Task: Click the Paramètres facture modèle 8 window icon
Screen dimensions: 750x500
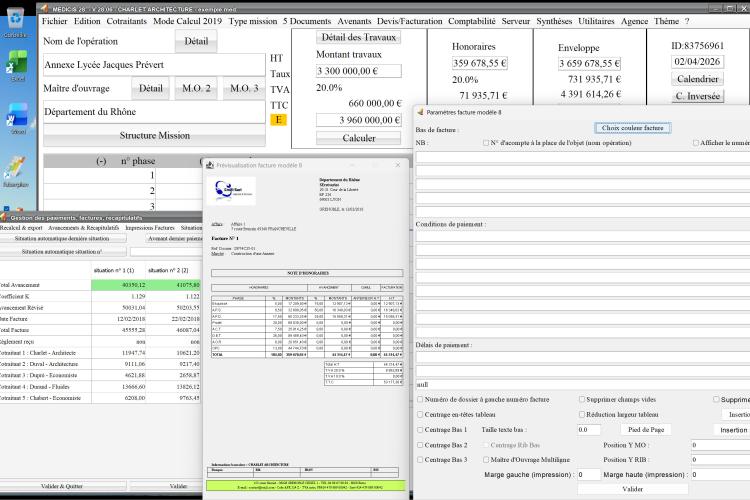Action: 420,112
